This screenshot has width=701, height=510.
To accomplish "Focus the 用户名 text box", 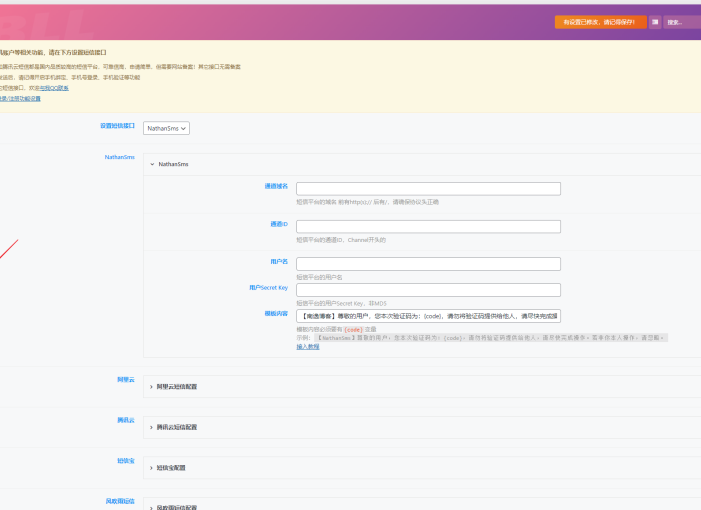I will [428, 264].
